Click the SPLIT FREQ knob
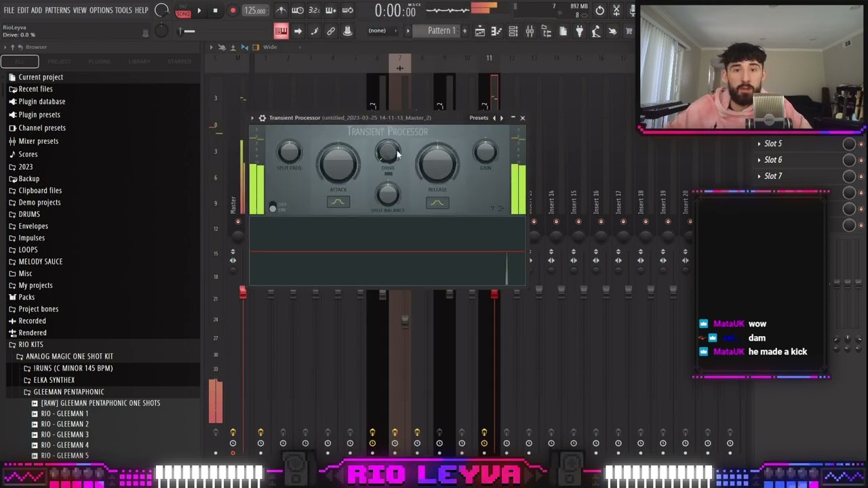The height and width of the screenshot is (488, 868). click(x=290, y=152)
